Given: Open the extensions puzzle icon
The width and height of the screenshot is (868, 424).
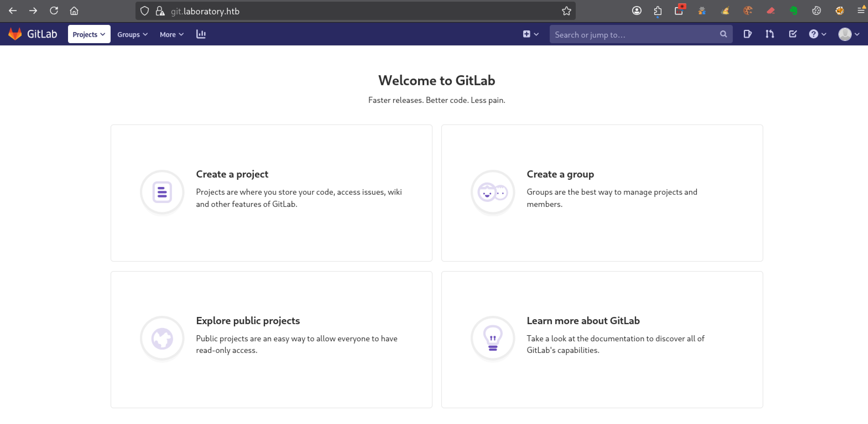Looking at the screenshot, I should pos(658,11).
